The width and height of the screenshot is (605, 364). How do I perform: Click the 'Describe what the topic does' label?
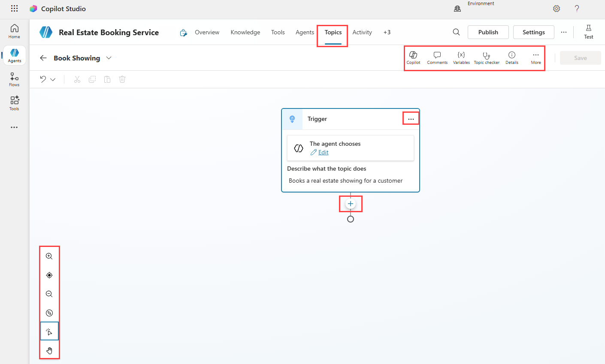coord(327,168)
